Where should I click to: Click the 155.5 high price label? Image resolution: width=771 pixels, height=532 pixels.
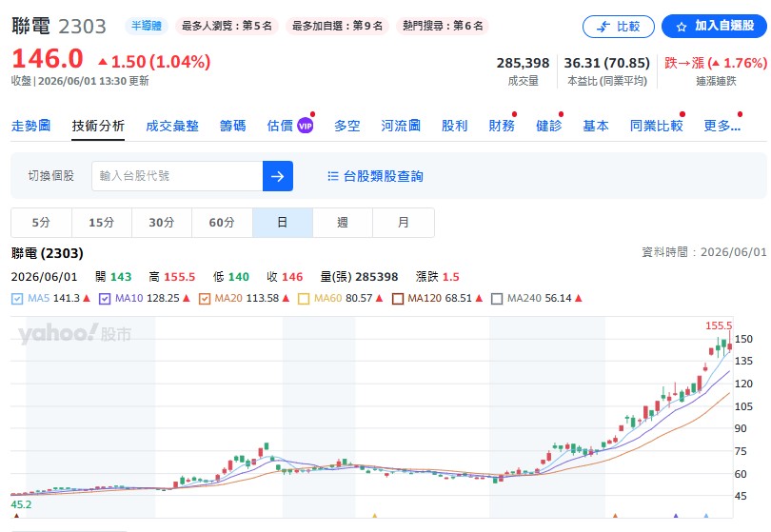(719, 325)
